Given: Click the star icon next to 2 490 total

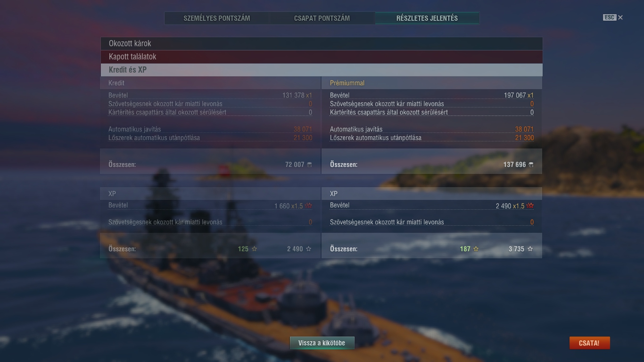Looking at the screenshot, I should 309,249.
